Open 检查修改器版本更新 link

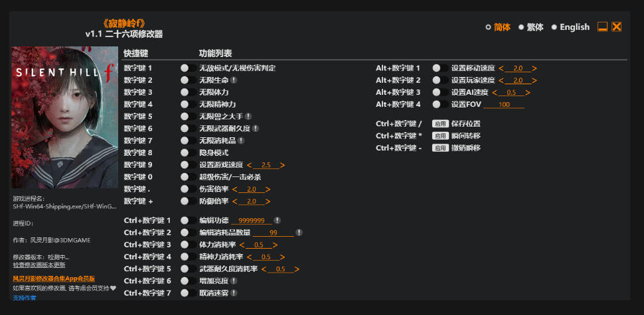pyautogui.click(x=39, y=265)
